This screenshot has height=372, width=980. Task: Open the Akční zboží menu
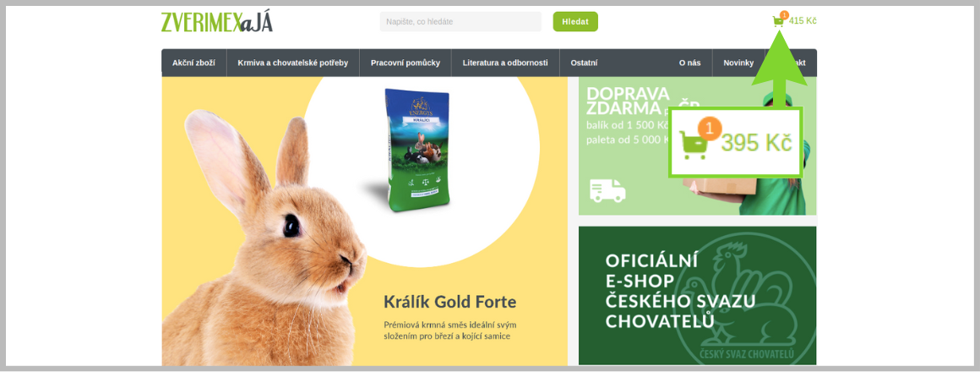pyautogui.click(x=193, y=63)
